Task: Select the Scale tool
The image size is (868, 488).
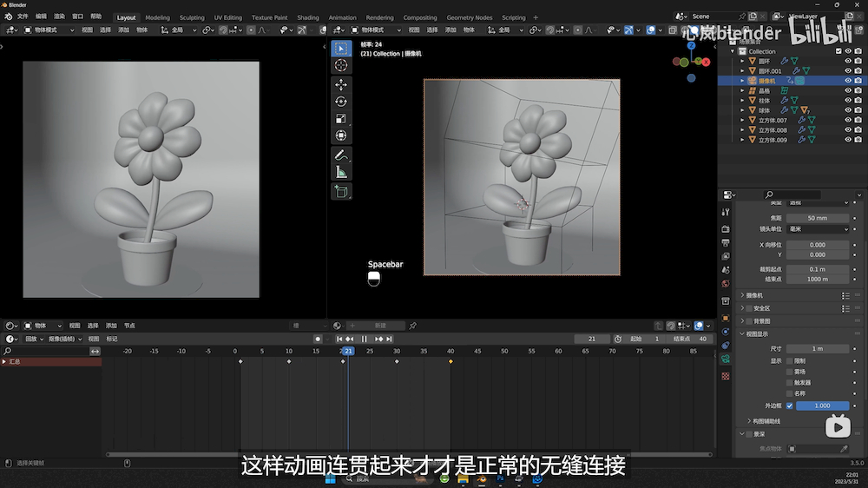Action: point(341,119)
